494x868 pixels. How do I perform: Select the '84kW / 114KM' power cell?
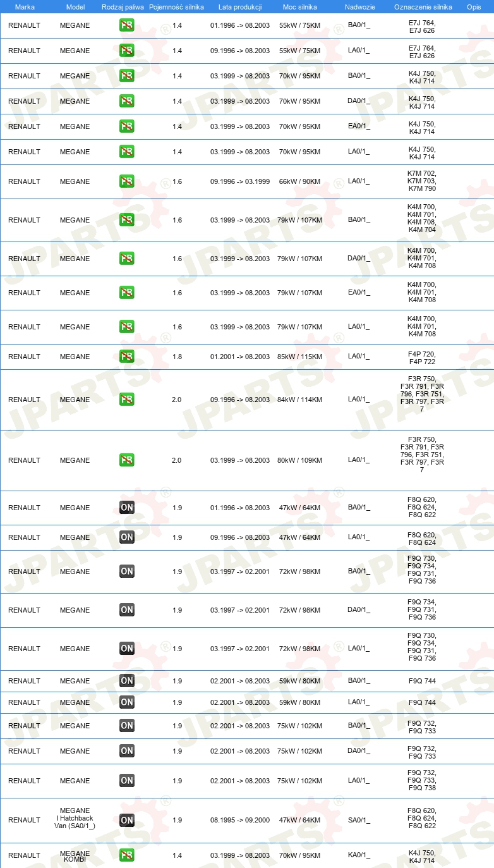[299, 400]
